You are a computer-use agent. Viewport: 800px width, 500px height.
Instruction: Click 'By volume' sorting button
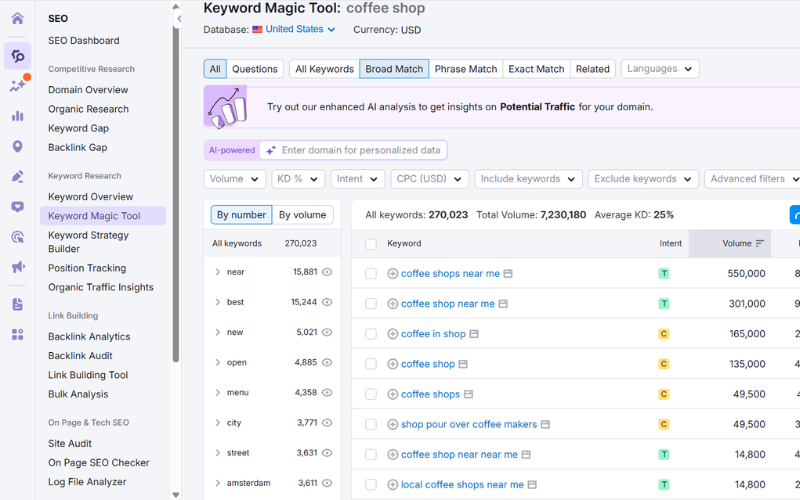pos(302,215)
